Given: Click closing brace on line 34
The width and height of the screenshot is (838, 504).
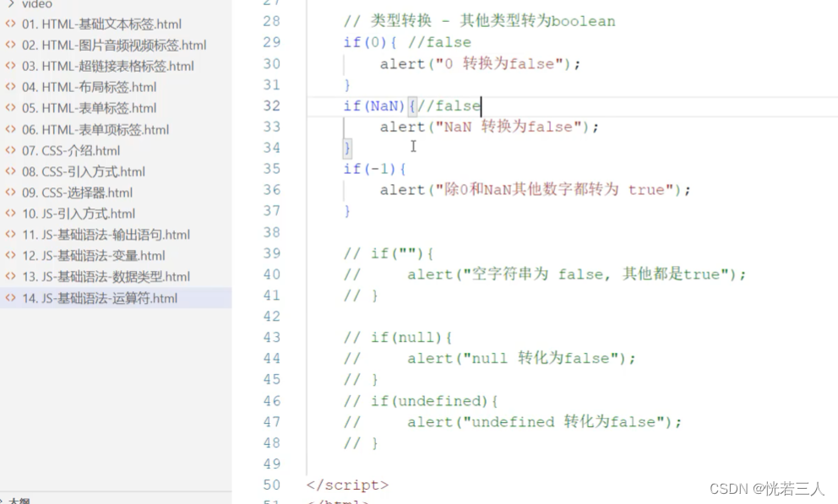Looking at the screenshot, I should (347, 148).
